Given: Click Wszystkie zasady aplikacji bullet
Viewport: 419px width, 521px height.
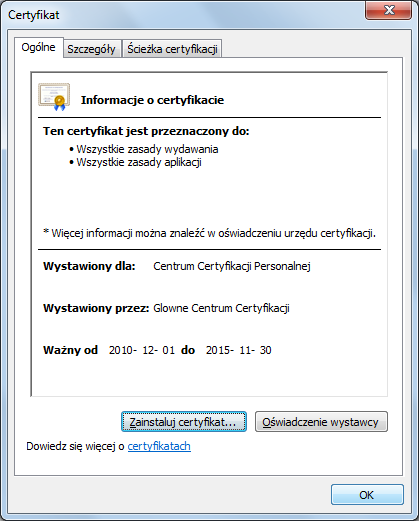Looking at the screenshot, I should [135, 162].
